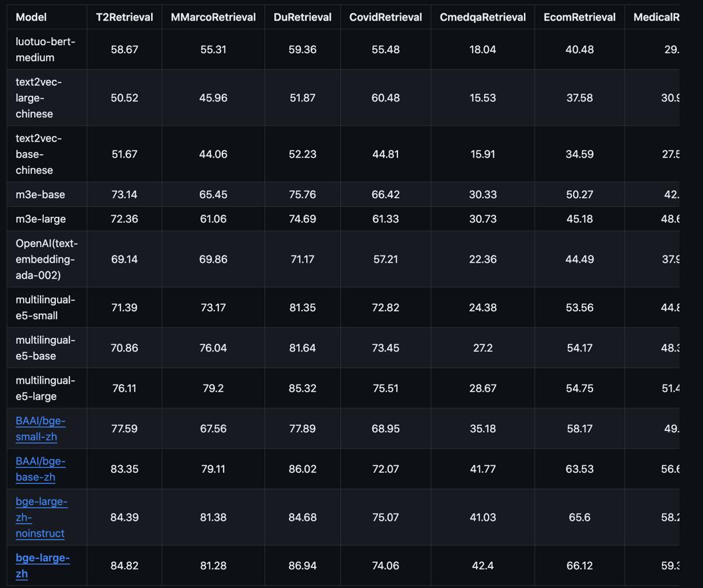Click the value 18.04 in CmedqaRetrieval
The width and height of the screenshot is (703, 588).
point(483,49)
